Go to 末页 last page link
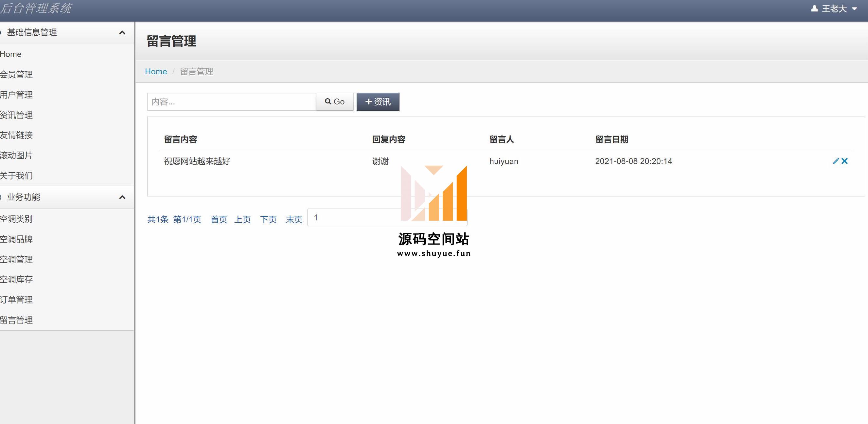The image size is (868, 424). click(294, 219)
